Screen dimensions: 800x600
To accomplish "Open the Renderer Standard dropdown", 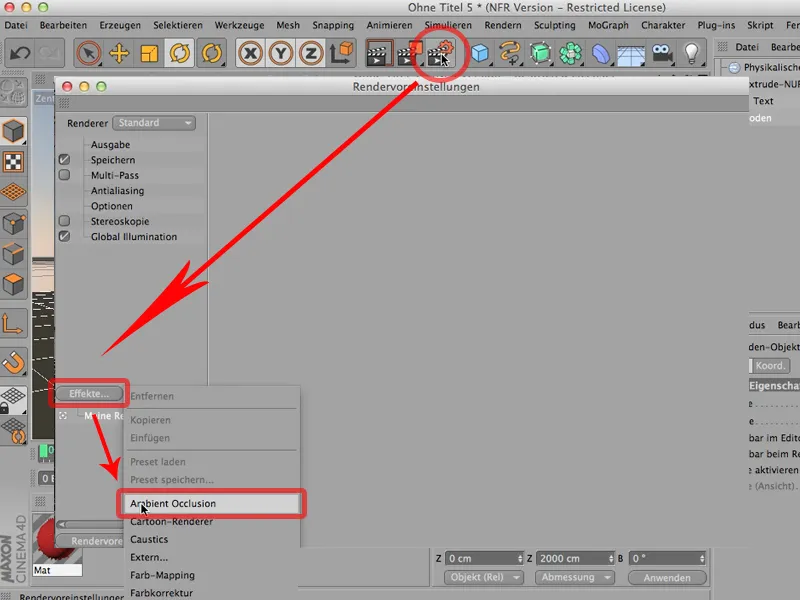I will click(x=154, y=123).
